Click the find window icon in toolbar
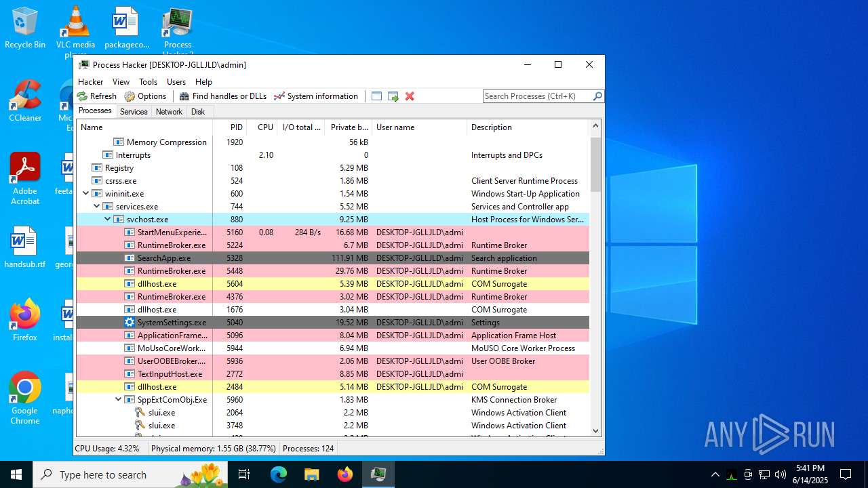868x488 pixels. [x=377, y=96]
